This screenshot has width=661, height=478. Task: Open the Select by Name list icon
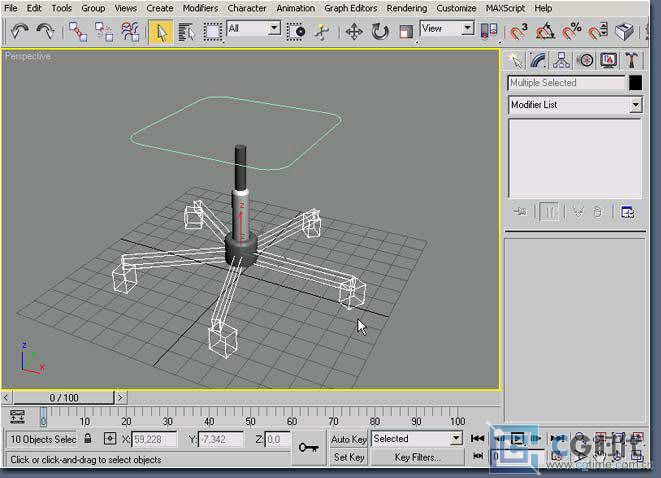click(186, 32)
